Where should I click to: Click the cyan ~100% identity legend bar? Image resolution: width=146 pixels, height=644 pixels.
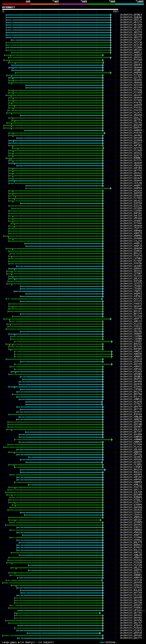(x=130, y=4)
